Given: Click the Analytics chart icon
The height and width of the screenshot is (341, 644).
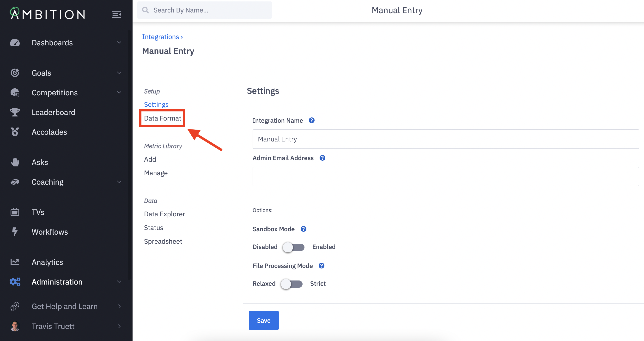Looking at the screenshot, I should pyautogui.click(x=15, y=262).
